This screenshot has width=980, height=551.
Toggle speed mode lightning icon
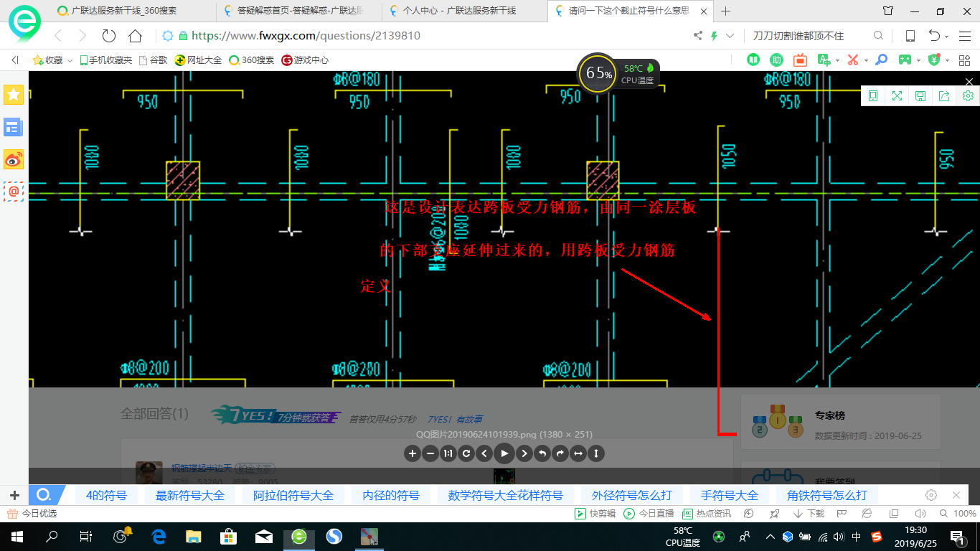point(714,36)
